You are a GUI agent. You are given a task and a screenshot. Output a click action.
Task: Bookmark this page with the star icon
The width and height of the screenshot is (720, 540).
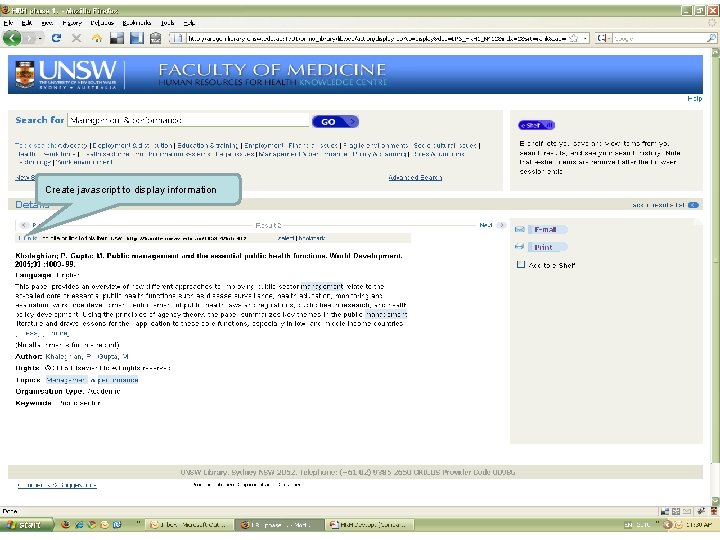(574, 39)
